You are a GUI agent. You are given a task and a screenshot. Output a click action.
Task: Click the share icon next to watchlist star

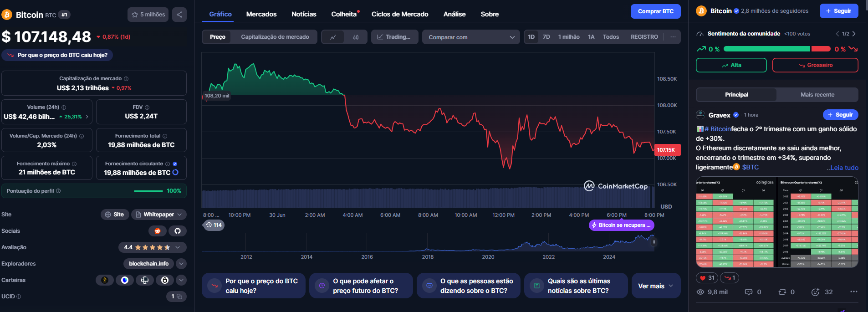tap(179, 15)
